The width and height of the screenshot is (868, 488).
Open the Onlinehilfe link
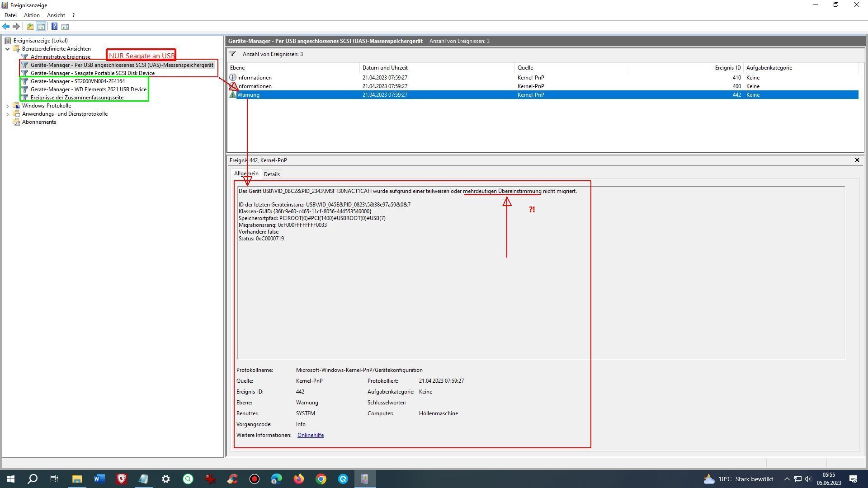[310, 435]
